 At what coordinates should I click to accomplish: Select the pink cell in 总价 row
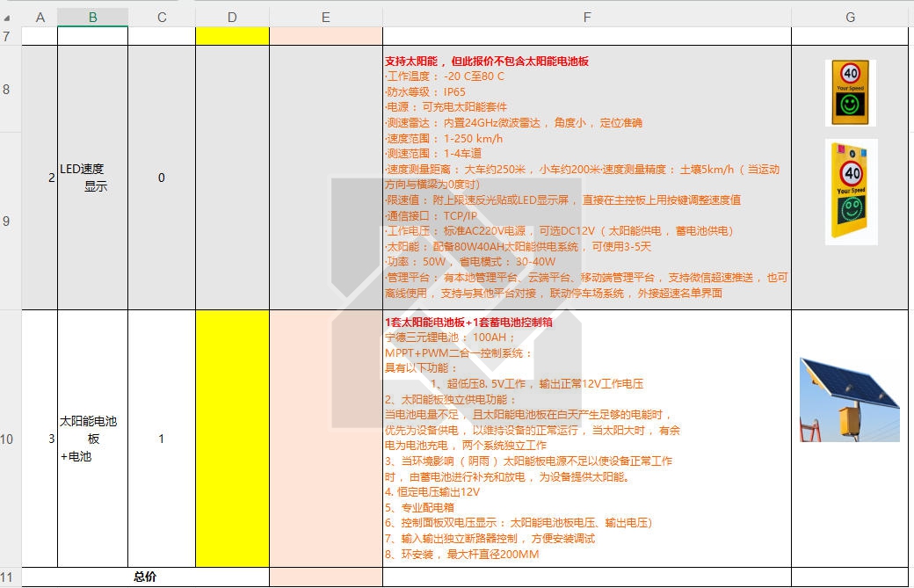325,577
